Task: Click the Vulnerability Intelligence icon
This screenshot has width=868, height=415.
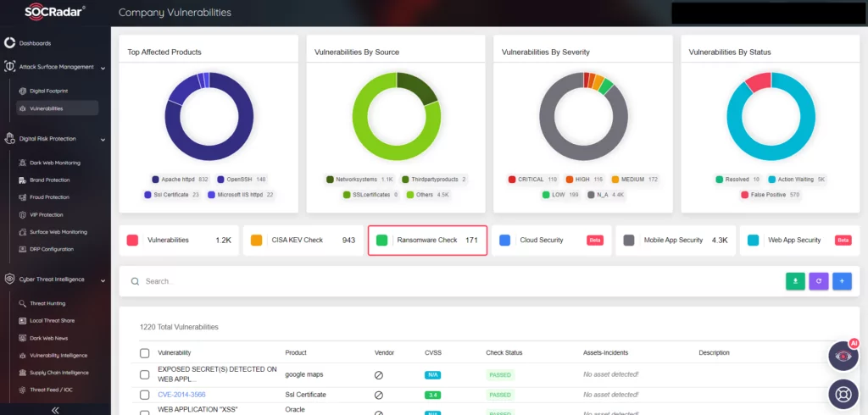Action: [23, 355]
